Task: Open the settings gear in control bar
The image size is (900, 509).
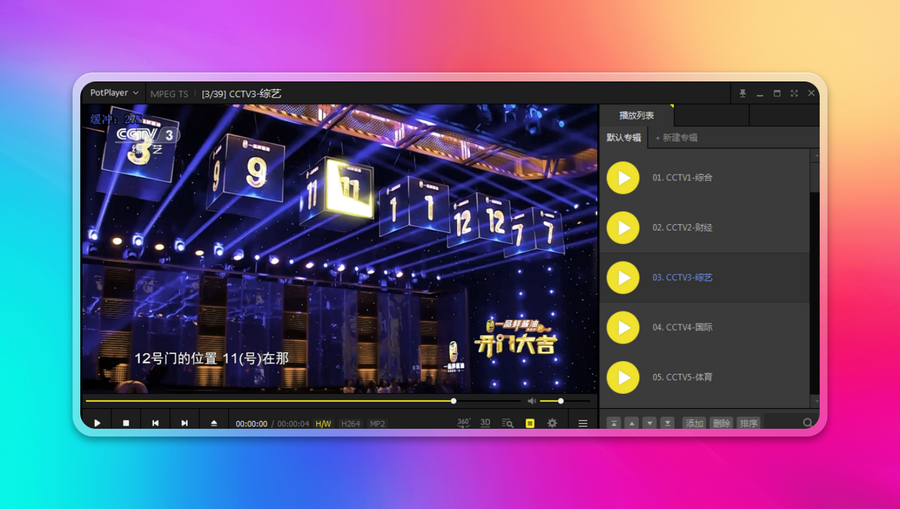Action: point(552,423)
